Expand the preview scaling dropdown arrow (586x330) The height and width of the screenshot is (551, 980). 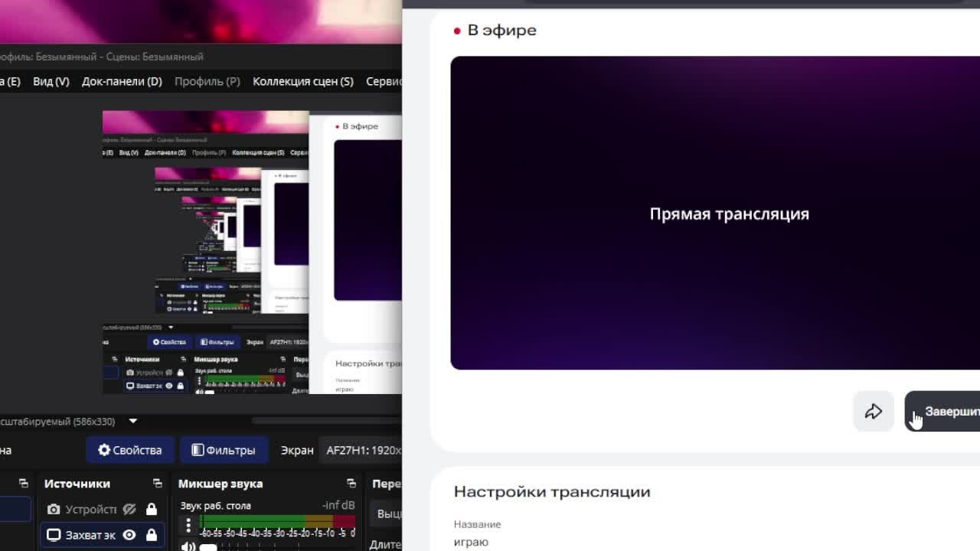133,421
